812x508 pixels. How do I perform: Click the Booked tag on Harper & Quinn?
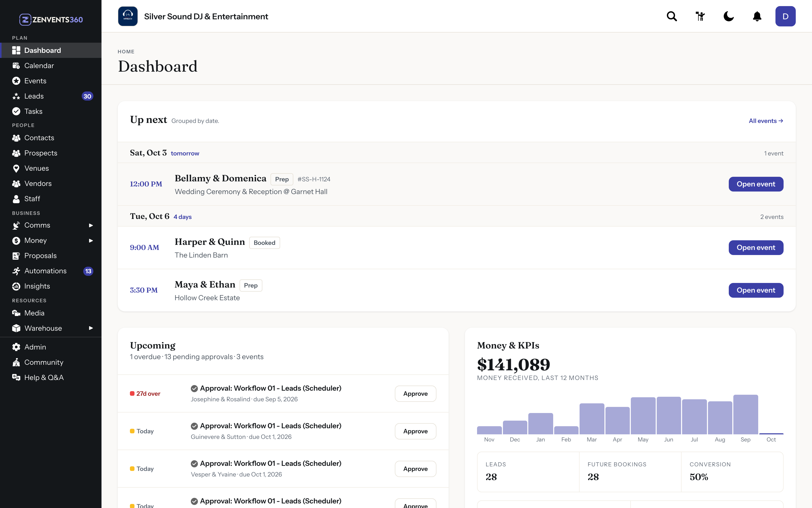tap(264, 243)
